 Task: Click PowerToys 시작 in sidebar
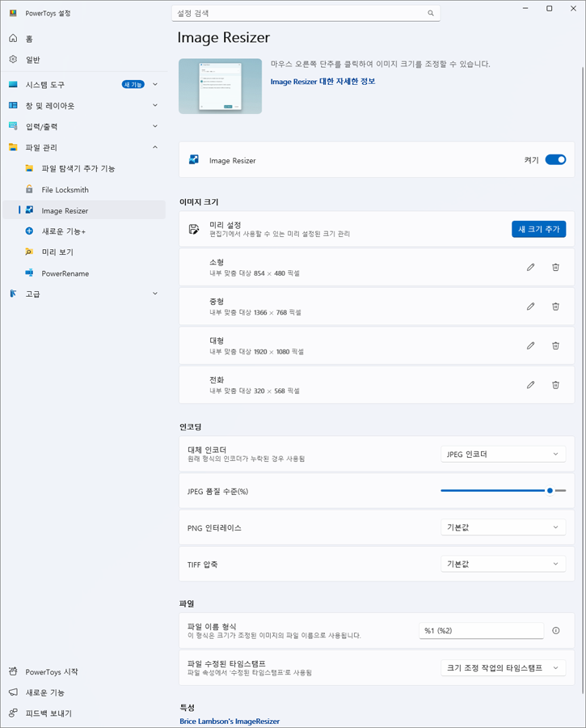coord(84,671)
